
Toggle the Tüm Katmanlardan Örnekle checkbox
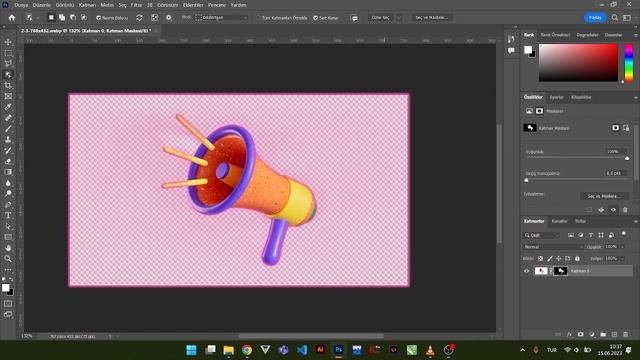[x=258, y=18]
